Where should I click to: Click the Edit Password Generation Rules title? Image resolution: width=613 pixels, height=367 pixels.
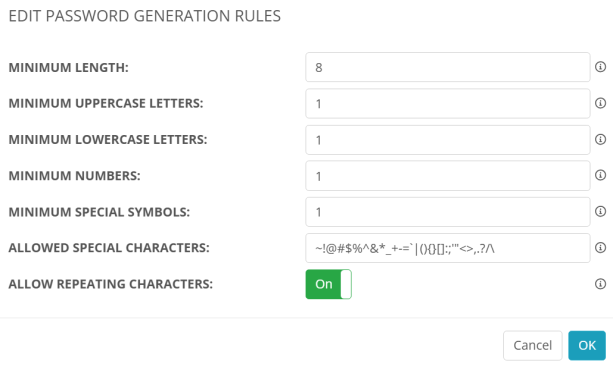tap(145, 16)
